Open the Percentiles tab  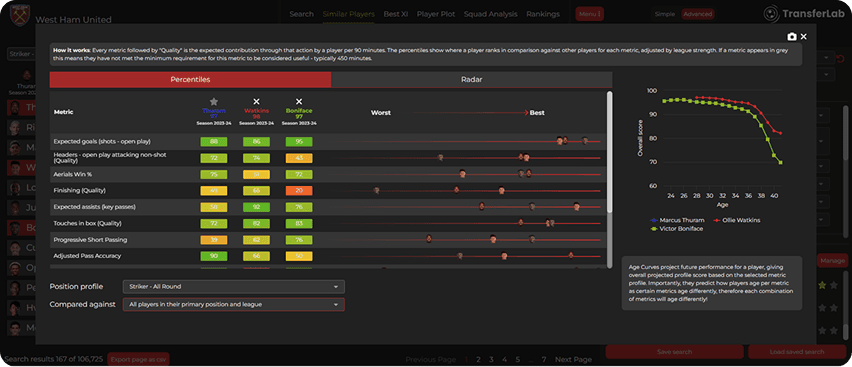click(x=190, y=79)
